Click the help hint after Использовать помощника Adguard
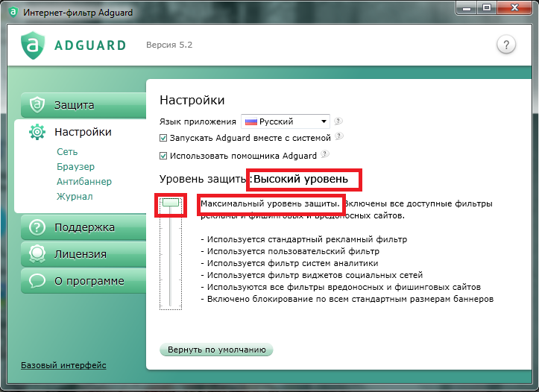The width and height of the screenshot is (539, 392). click(325, 154)
